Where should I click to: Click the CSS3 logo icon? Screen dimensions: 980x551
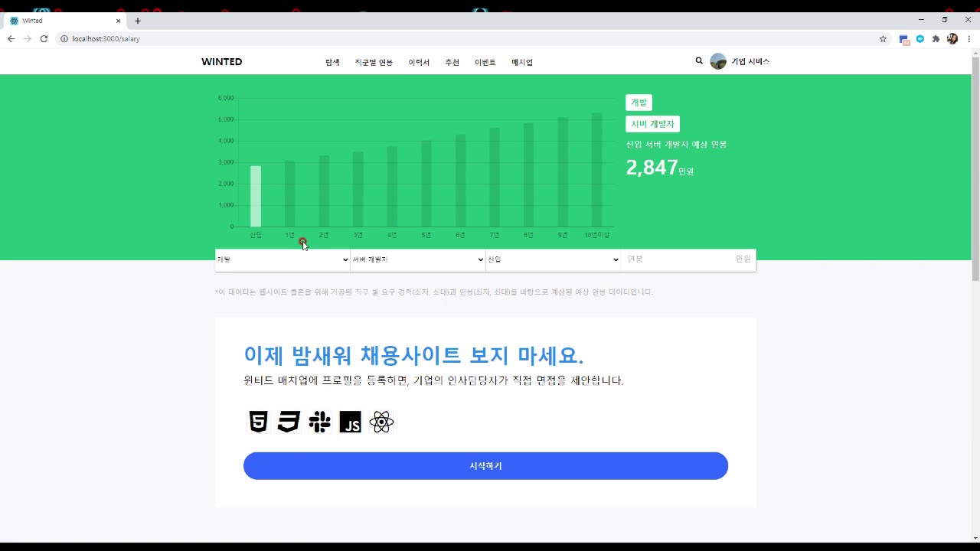(289, 422)
